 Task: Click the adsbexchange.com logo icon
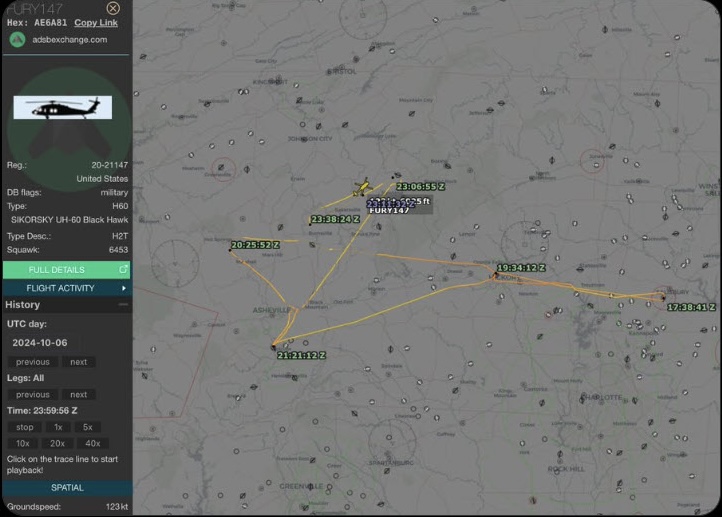click(17, 40)
